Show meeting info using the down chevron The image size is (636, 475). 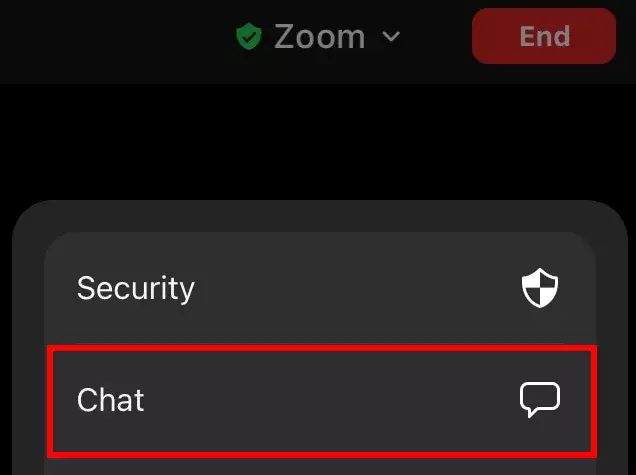(x=391, y=37)
